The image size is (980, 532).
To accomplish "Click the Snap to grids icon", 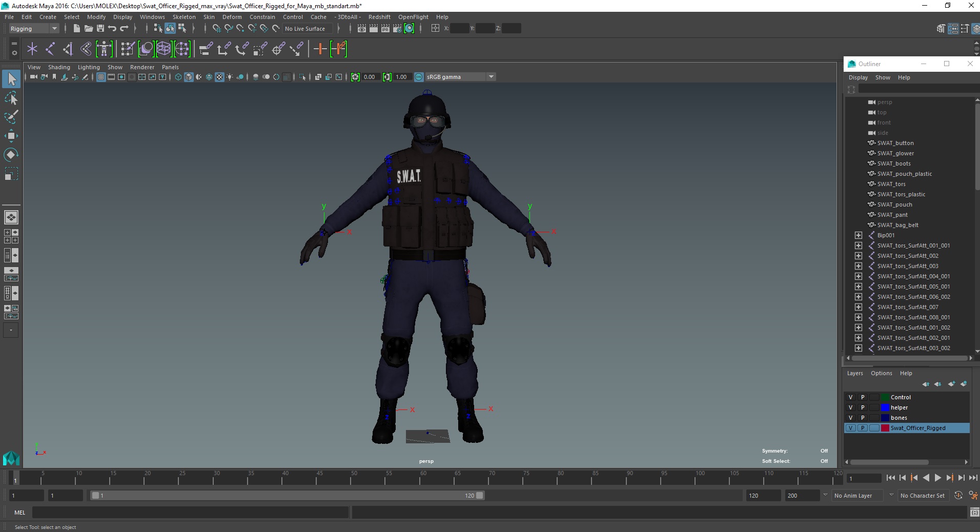I will click(x=216, y=28).
